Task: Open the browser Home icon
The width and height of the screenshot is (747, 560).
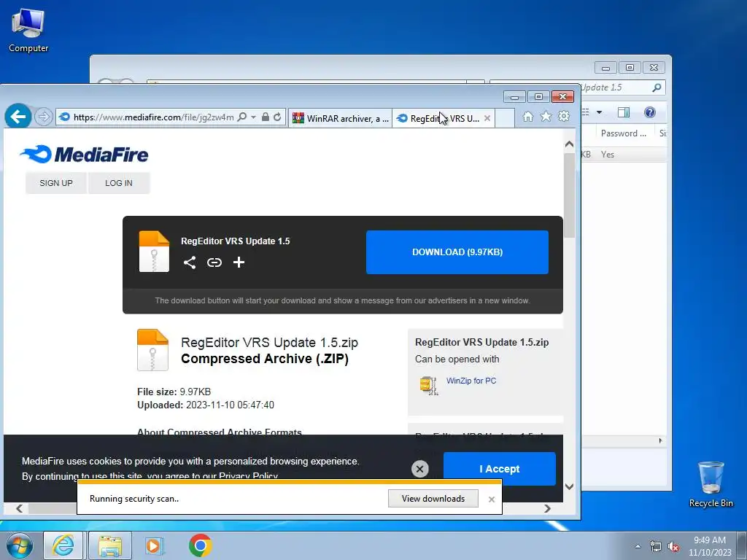Action: click(x=528, y=117)
